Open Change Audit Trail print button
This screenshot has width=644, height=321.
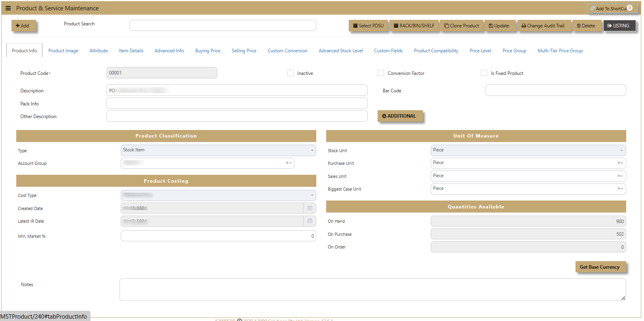(543, 26)
